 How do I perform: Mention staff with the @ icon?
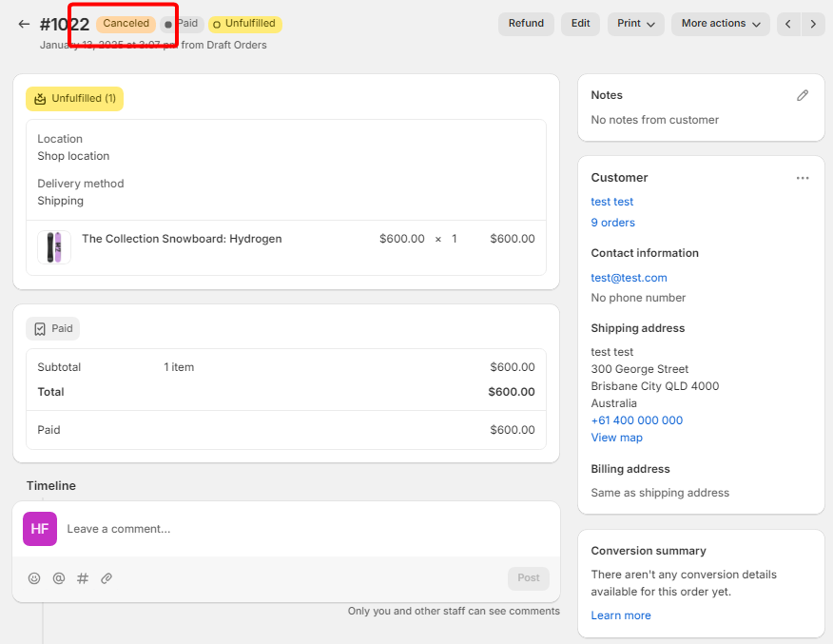click(59, 577)
